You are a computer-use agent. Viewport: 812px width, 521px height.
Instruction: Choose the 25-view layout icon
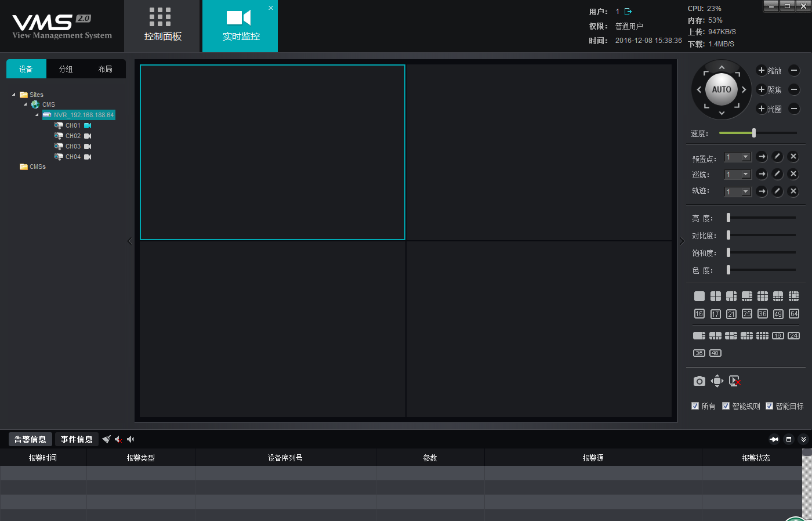point(747,314)
